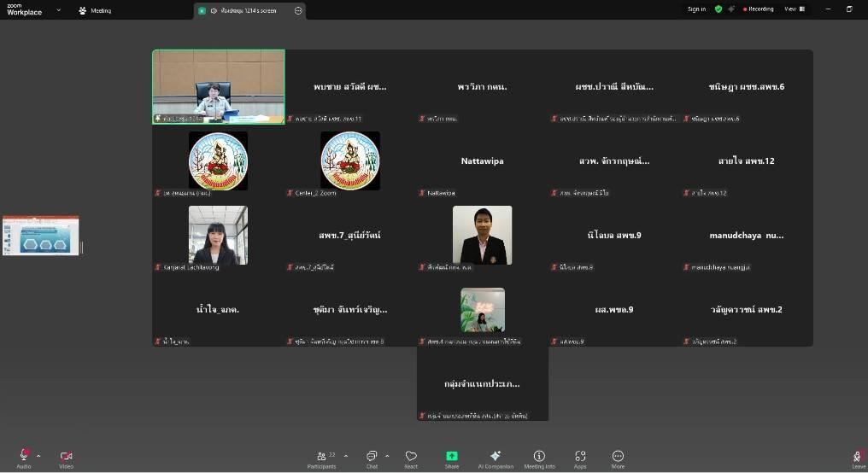Unmute the microphone Audio icon
The image size is (868, 473).
coord(23,456)
